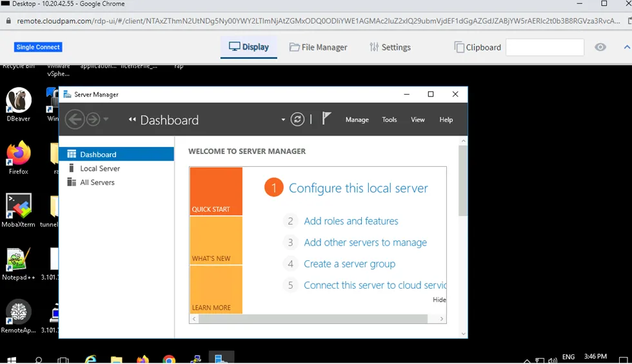The width and height of the screenshot is (632, 364).
Task: Click the Server Manager forward arrow
Action: [x=93, y=119]
